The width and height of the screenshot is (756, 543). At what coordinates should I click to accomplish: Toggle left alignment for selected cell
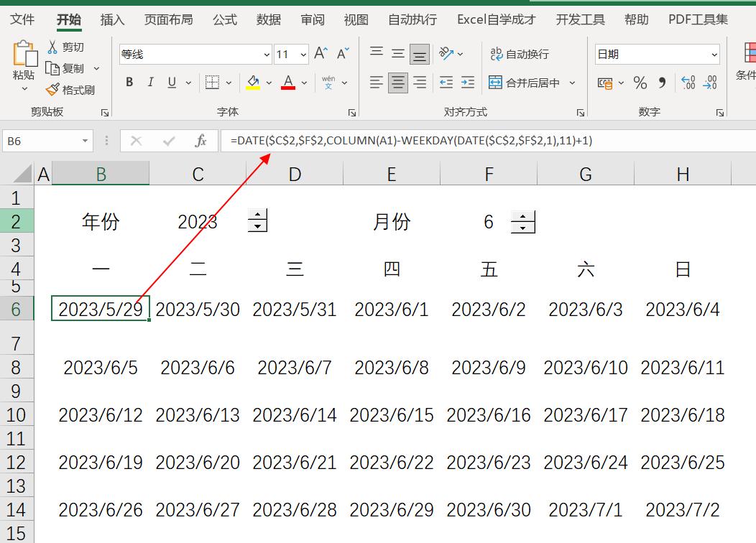[375, 82]
